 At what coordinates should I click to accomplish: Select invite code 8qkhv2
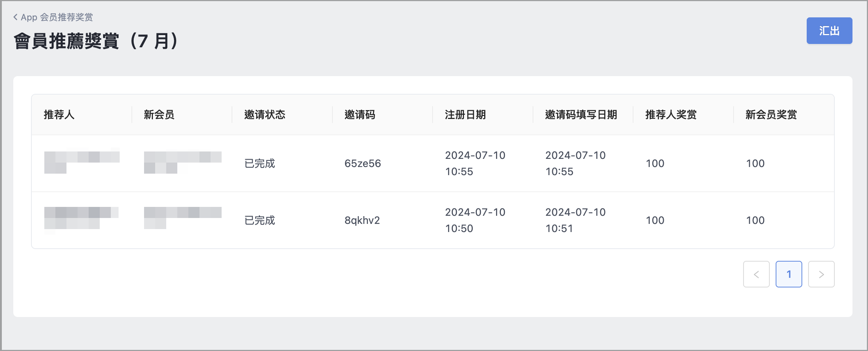click(362, 220)
